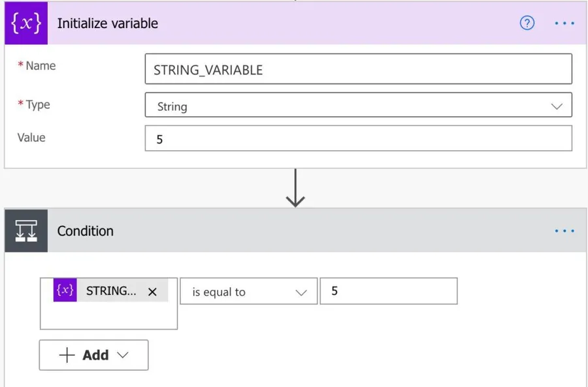Open the Condition action ellipsis menu

(x=564, y=231)
